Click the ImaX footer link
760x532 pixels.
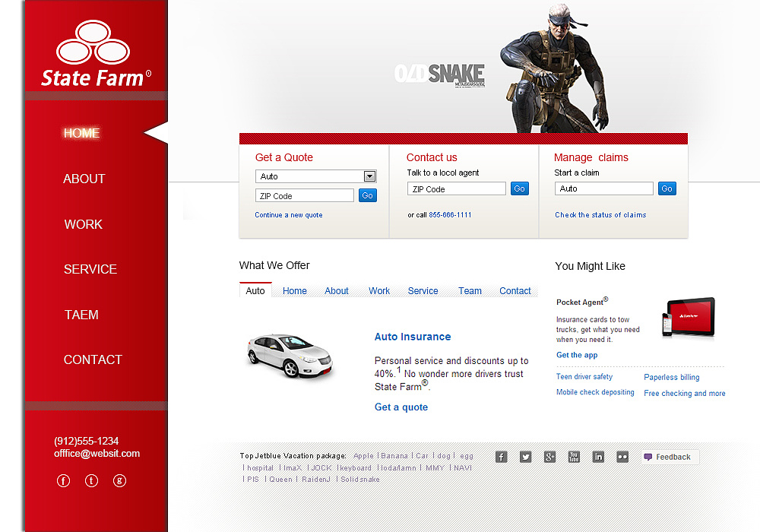(293, 467)
